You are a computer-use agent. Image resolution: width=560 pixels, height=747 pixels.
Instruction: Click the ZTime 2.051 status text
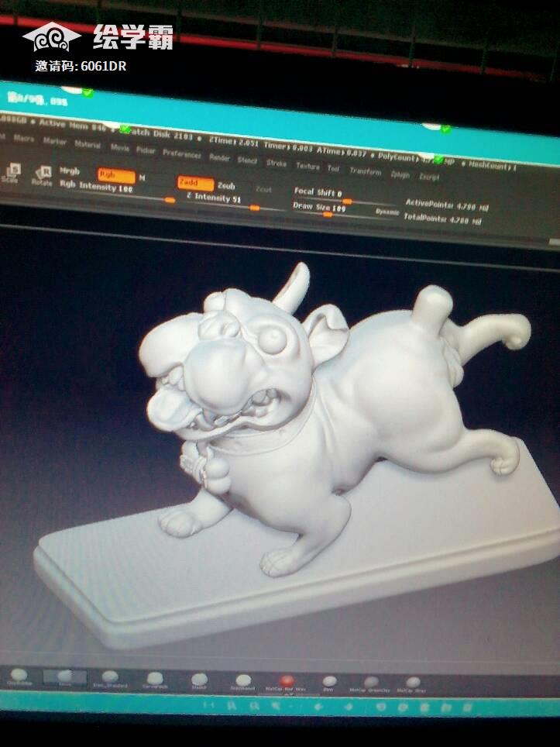click(x=233, y=143)
